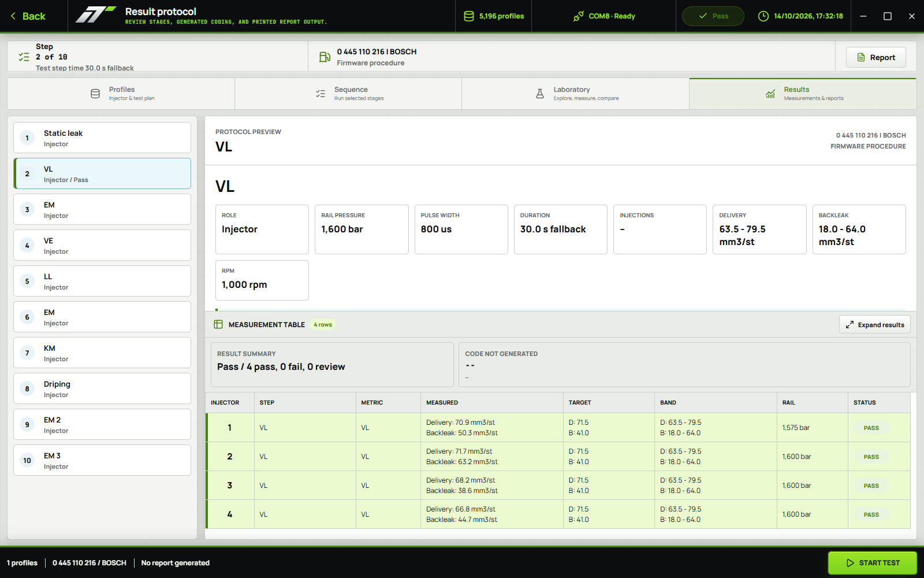Select step 2 VL Injector / Pass

coord(102,173)
